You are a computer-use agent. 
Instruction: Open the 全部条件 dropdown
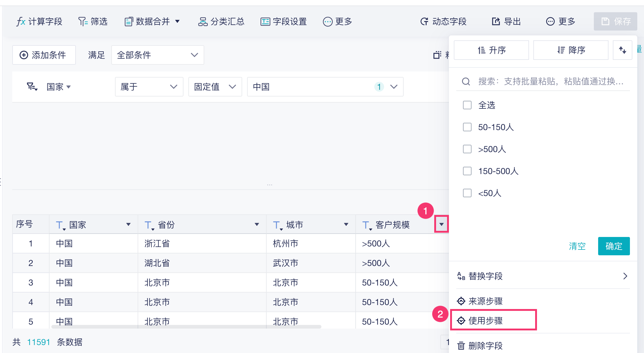157,55
